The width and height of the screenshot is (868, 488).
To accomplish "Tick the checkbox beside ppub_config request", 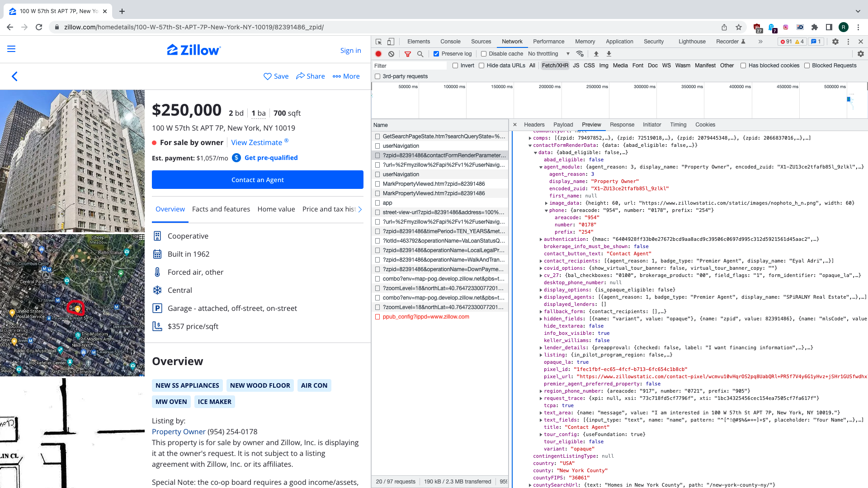I will [377, 317].
